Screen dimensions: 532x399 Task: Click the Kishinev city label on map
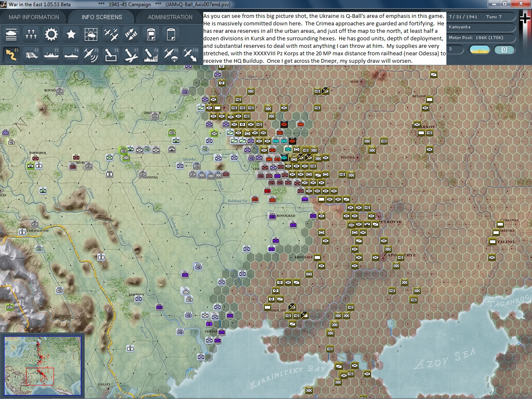coord(136,295)
